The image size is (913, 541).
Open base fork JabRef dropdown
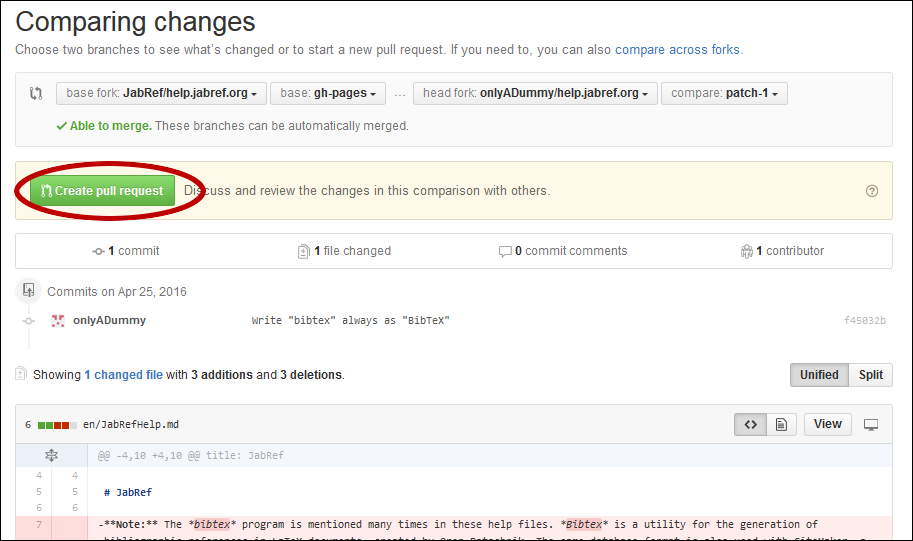coord(161,94)
